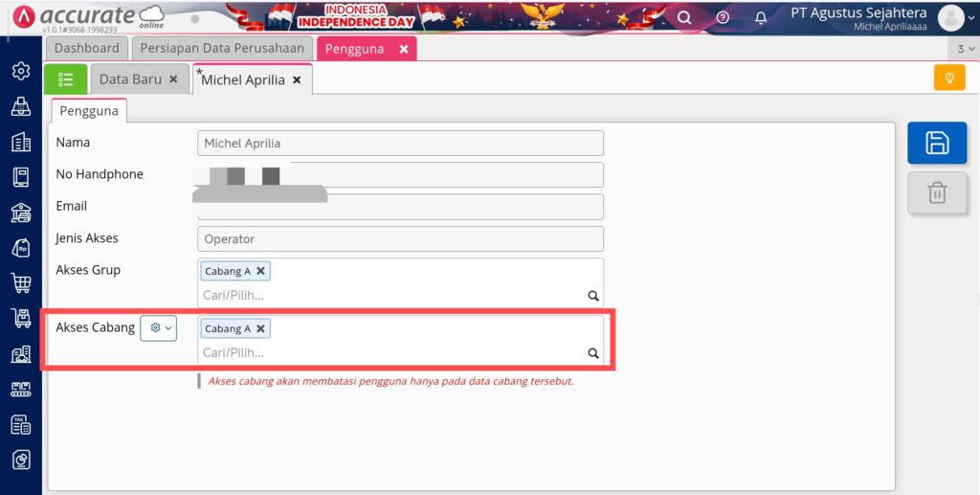Viewport: 980px width, 495px height.
Task: Click the PT Agustus Sejahtera company name
Action: [858, 13]
